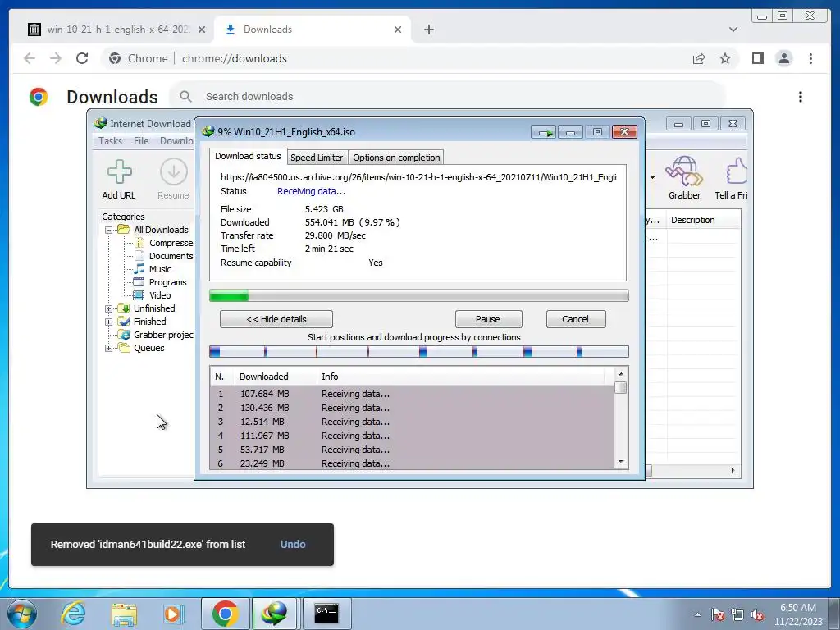The image size is (840, 630).
Task: Expand the Unfinished category
Action: coord(109,308)
